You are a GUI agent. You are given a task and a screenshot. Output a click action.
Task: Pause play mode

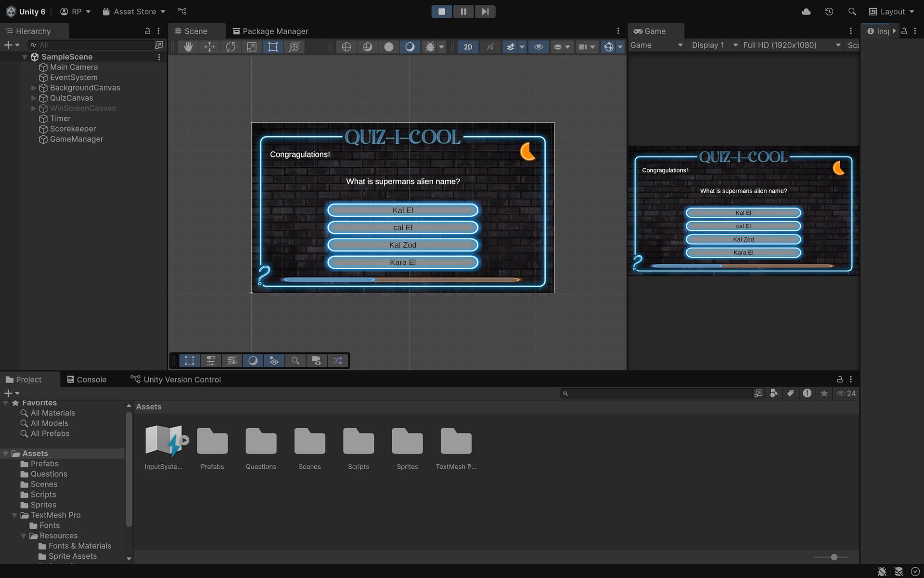(x=463, y=12)
